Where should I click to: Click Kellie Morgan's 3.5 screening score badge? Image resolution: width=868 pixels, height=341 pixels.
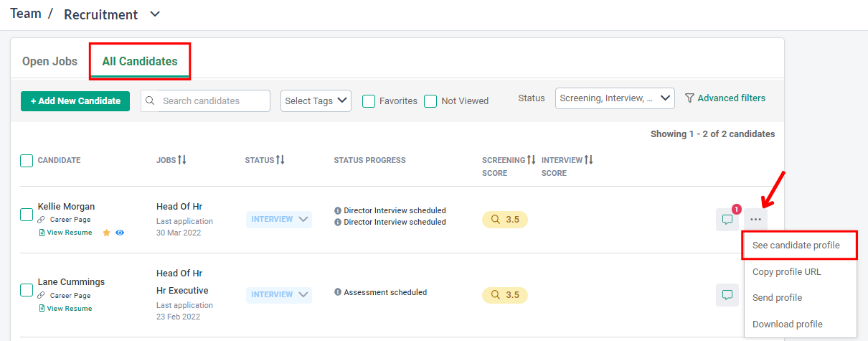tap(505, 220)
